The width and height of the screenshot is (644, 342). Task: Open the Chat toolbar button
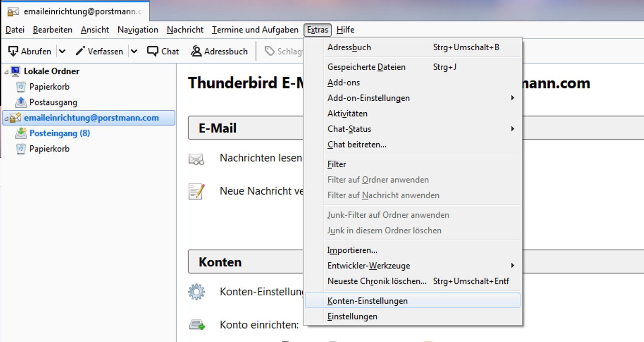[163, 51]
